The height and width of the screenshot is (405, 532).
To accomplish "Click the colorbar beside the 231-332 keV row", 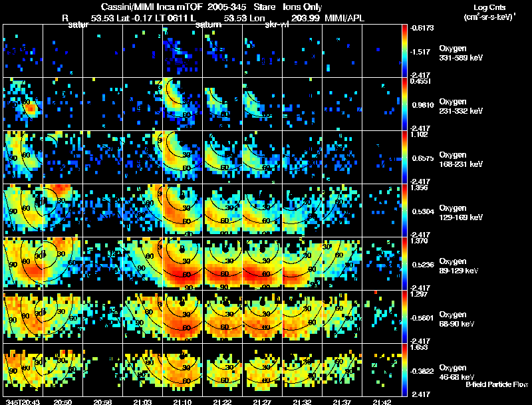I will pyautogui.click(x=404, y=104).
